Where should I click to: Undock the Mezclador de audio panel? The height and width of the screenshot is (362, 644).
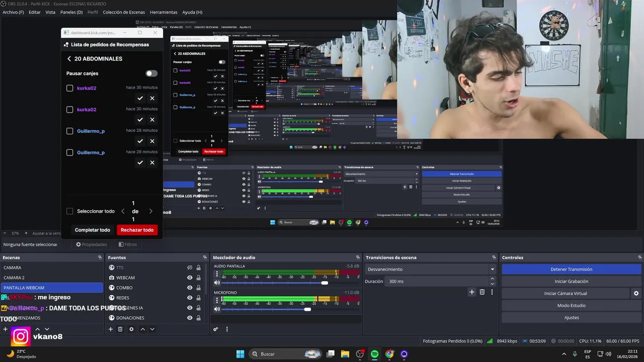click(358, 257)
